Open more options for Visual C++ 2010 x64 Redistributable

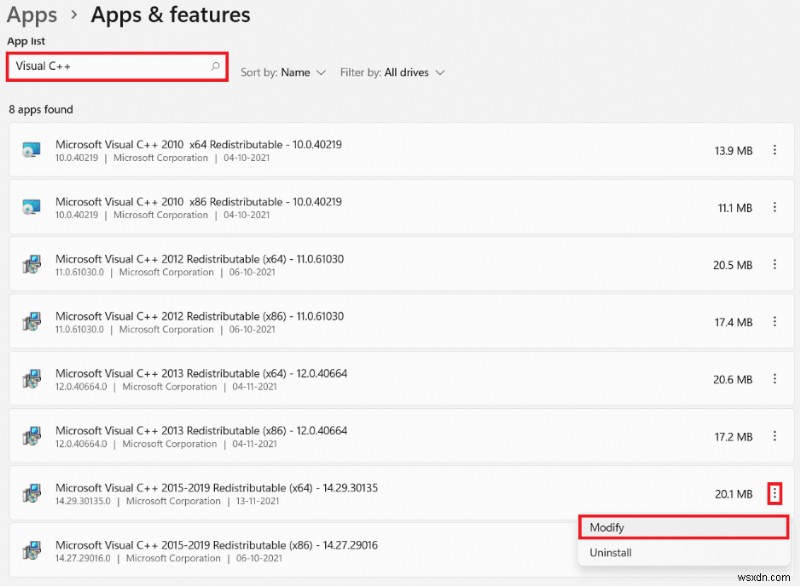click(x=774, y=150)
